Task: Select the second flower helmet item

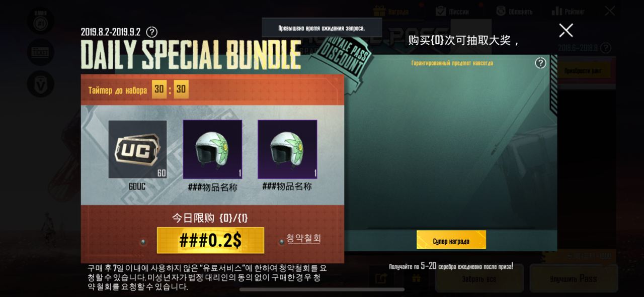Action: click(287, 149)
